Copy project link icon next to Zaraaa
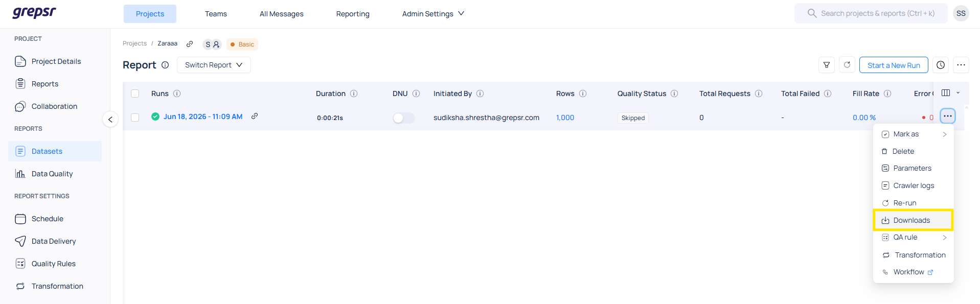This screenshot has height=304, width=980. pyautogui.click(x=190, y=44)
